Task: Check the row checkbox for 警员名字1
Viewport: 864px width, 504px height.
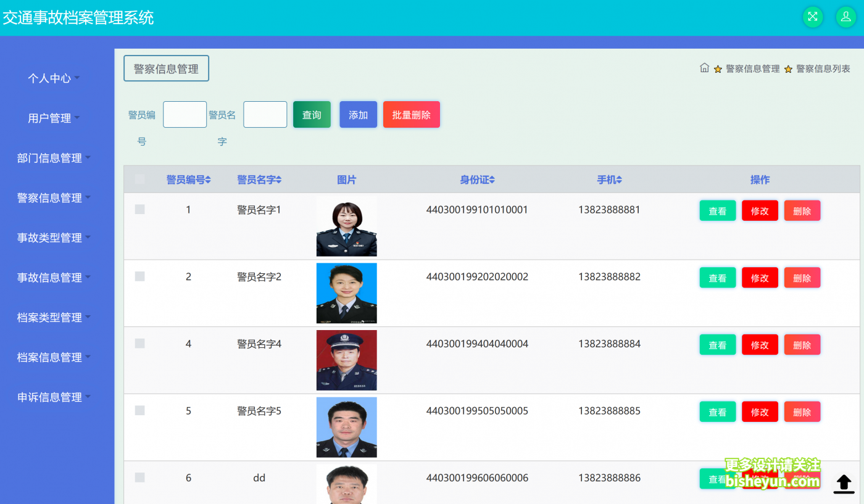Action: (x=139, y=209)
